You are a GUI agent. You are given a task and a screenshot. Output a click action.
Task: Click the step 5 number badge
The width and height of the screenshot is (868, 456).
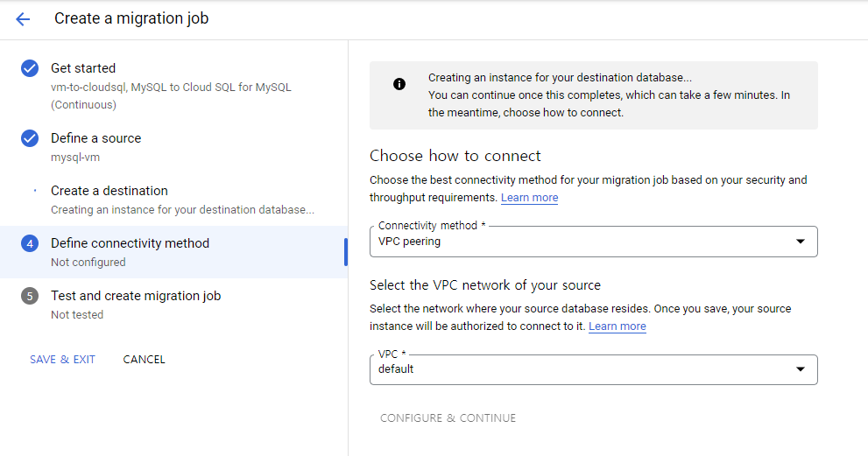click(30, 296)
